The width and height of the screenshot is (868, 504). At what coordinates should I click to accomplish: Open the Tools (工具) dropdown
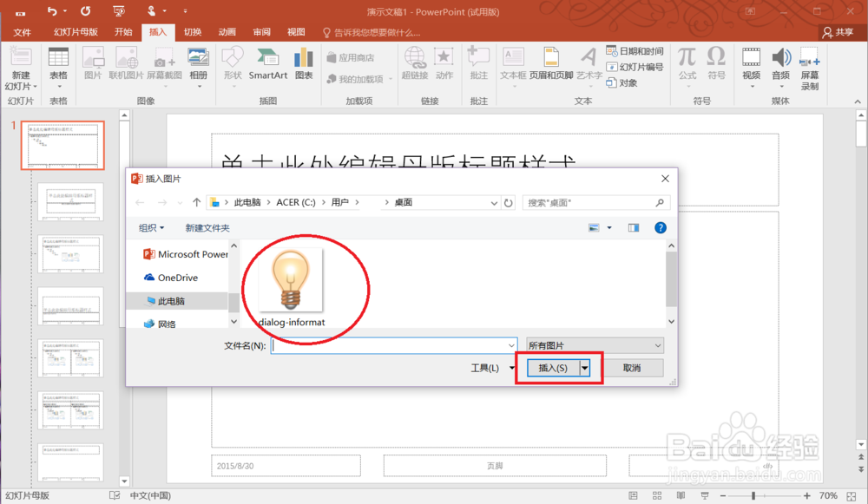(x=493, y=368)
